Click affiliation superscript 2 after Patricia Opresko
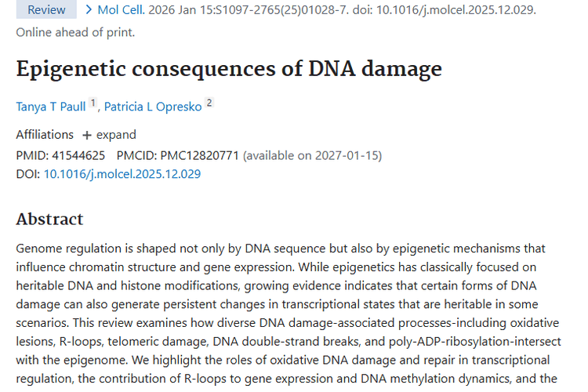588x392 pixels. pyautogui.click(x=209, y=103)
